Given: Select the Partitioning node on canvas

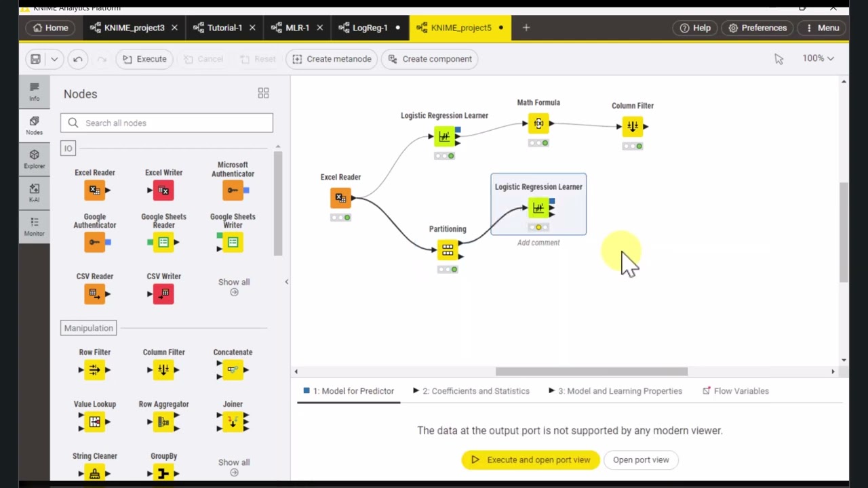Looking at the screenshot, I should 448,251.
